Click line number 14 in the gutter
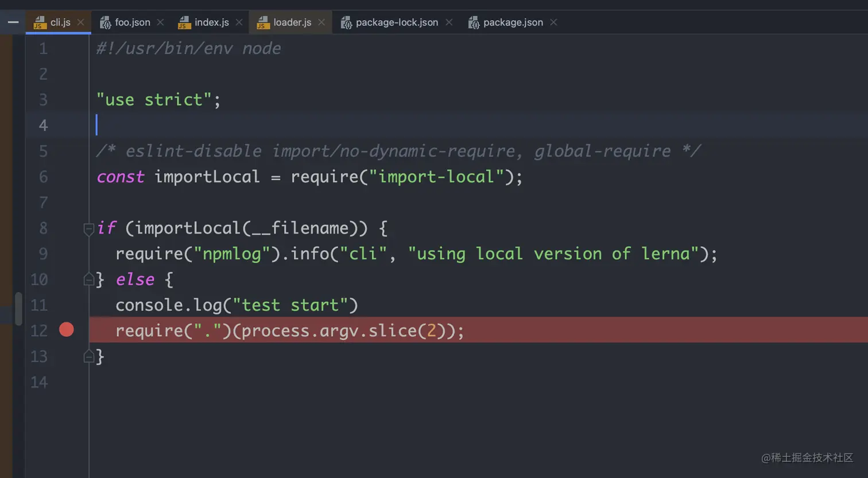This screenshot has width=868, height=478. click(x=39, y=382)
